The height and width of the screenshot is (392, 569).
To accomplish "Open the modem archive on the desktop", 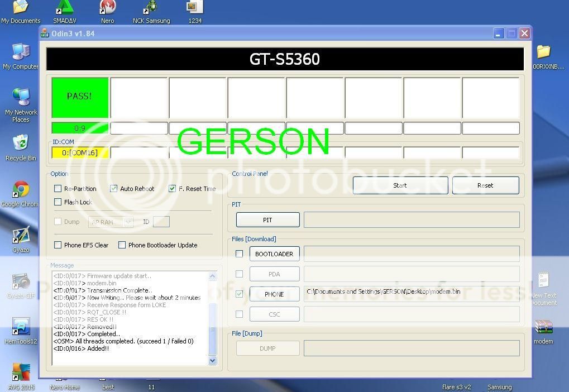I will [x=543, y=328].
